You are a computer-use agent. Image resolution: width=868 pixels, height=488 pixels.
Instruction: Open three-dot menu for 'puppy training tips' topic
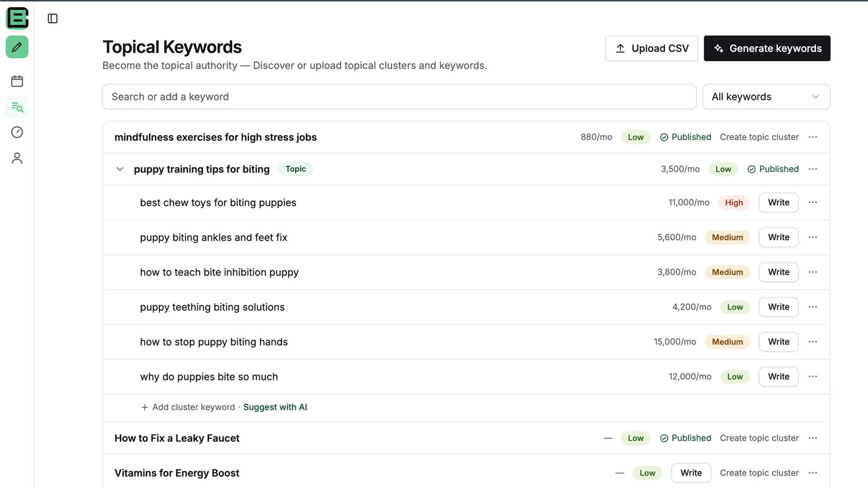813,169
